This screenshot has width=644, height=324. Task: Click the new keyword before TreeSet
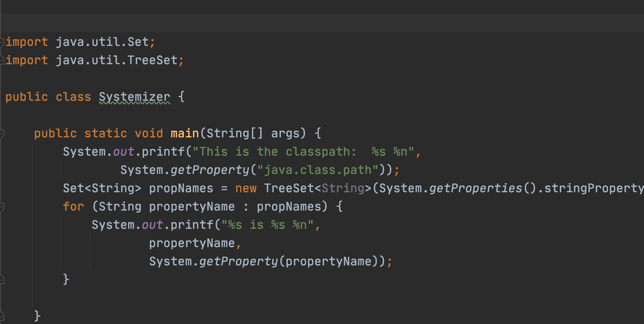(246, 189)
